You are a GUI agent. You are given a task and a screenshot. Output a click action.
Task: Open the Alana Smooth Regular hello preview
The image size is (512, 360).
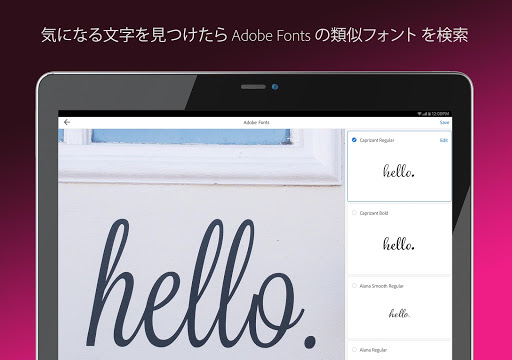(399, 313)
